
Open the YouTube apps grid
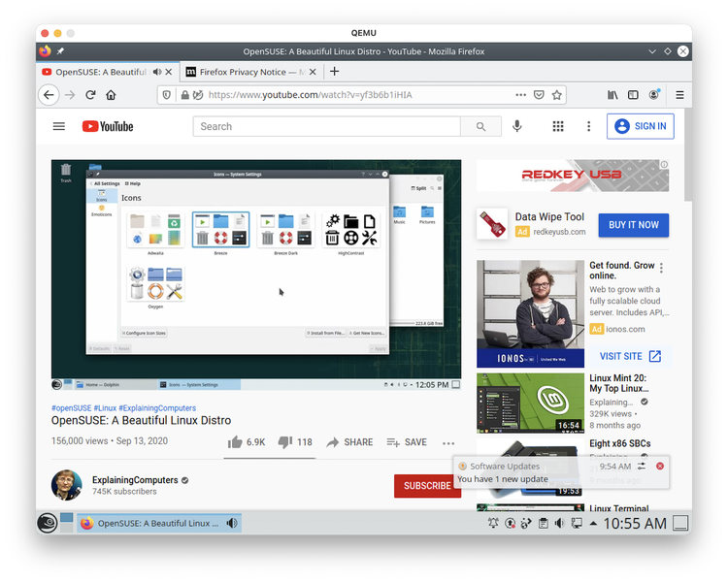pos(557,126)
